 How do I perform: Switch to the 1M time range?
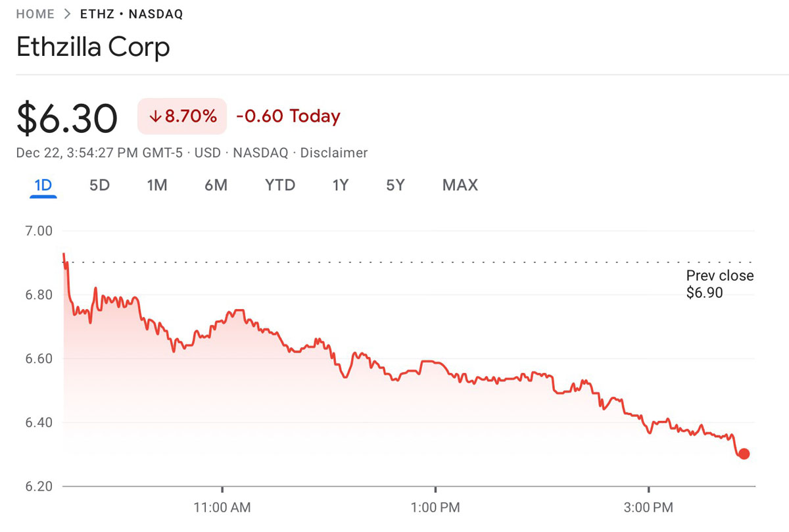coord(157,185)
